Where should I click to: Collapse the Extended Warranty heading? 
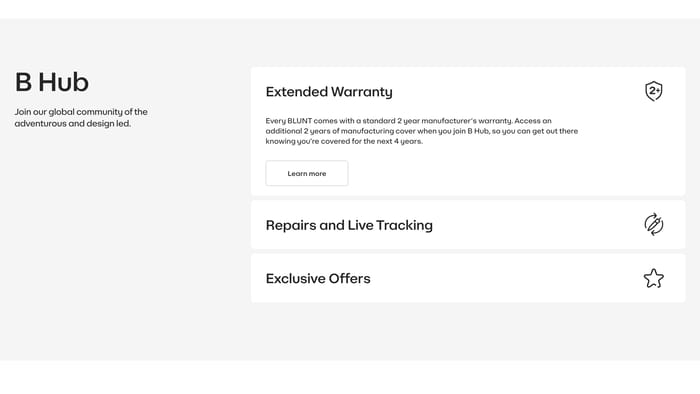(x=329, y=91)
